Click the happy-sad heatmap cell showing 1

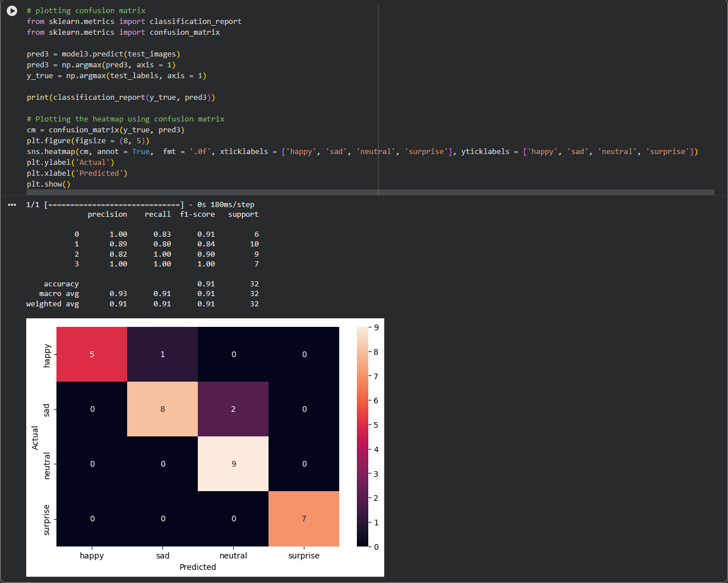(162, 354)
